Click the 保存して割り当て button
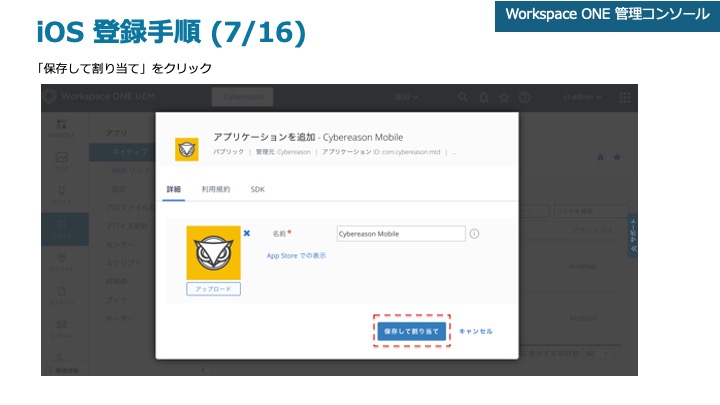Screen dimensions: 720x405 (x=411, y=331)
